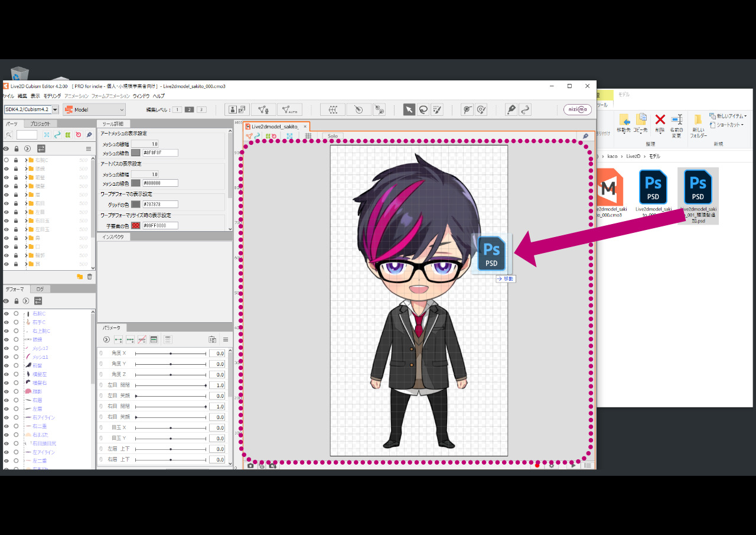Expand the 横髪 parts folder
756x535 pixels.
[25, 186]
